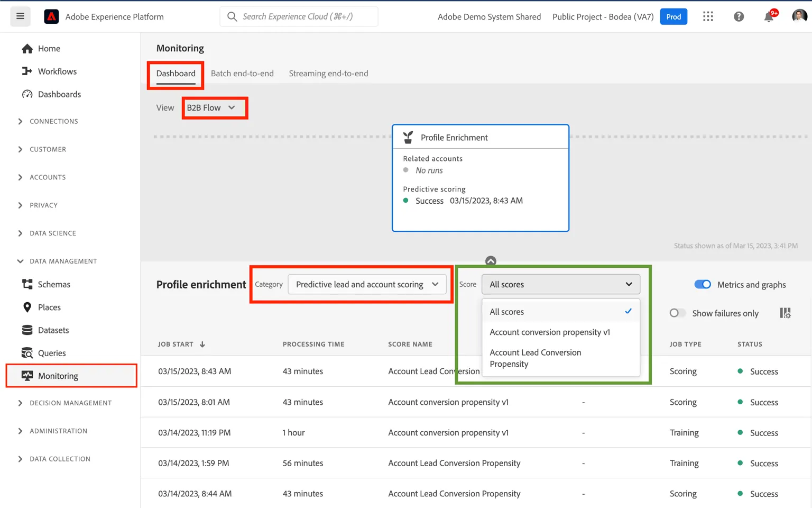Expand the Data Collection section
This screenshot has height=508, width=812.
(x=54, y=459)
